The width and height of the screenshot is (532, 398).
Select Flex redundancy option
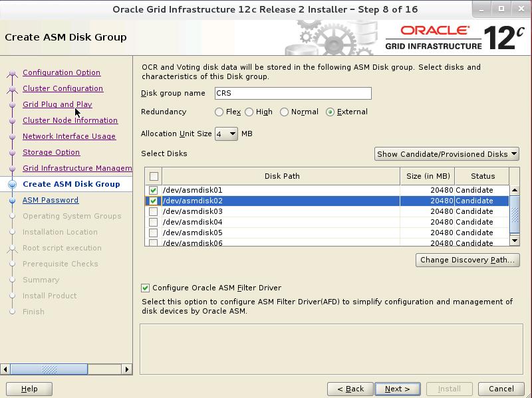tap(219, 112)
